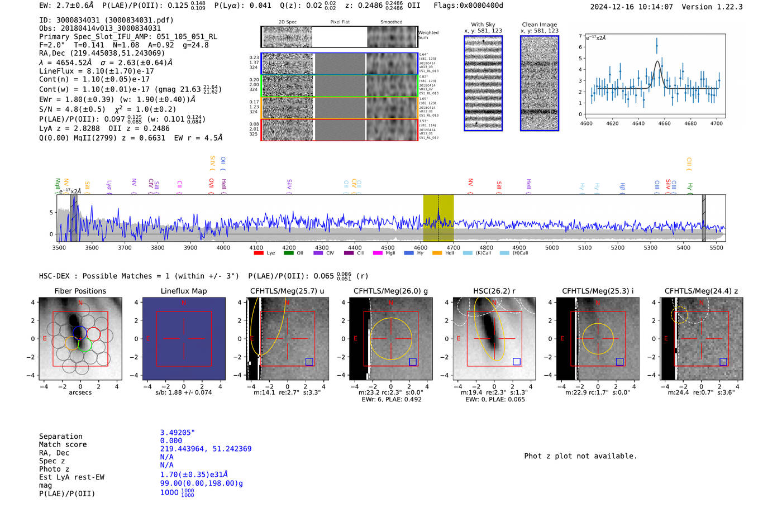Select the red-bordered 2D fiber spectrum row

click(x=340, y=130)
